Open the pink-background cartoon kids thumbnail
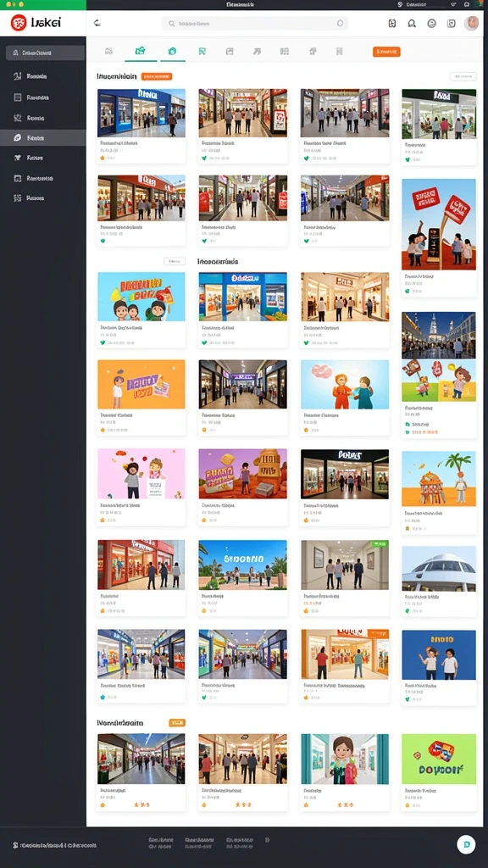The height and width of the screenshot is (868, 488). (141, 474)
